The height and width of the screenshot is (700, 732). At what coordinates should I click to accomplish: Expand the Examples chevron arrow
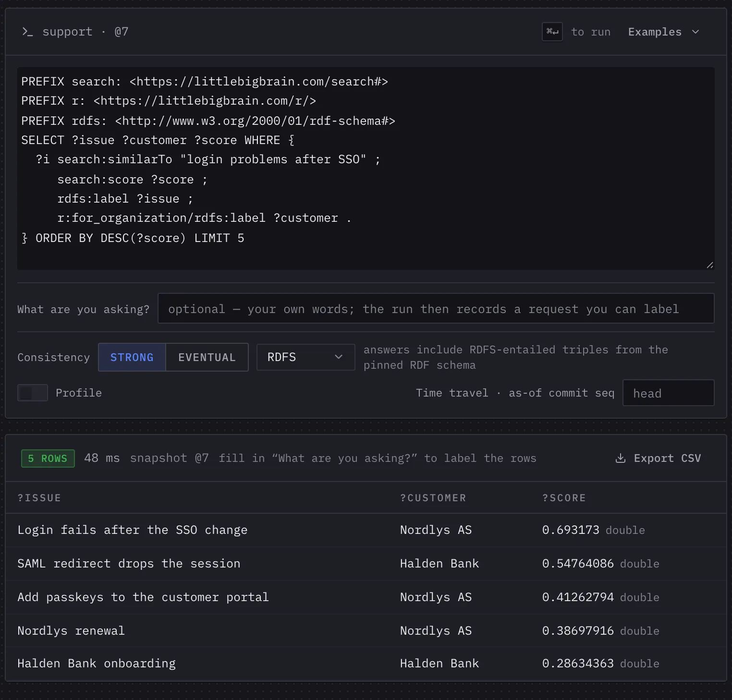(x=695, y=32)
